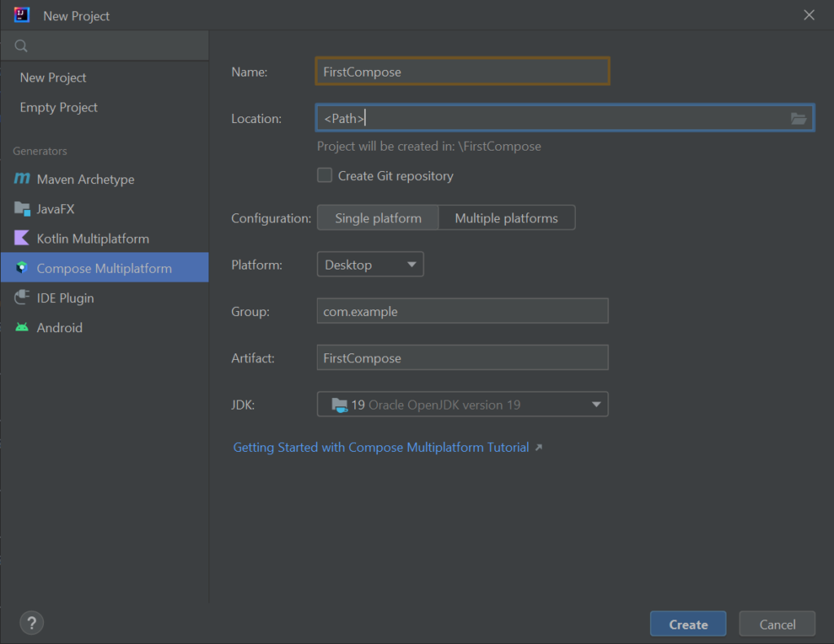The height and width of the screenshot is (644, 834).
Task: Click the Configuration label
Action: point(270,218)
